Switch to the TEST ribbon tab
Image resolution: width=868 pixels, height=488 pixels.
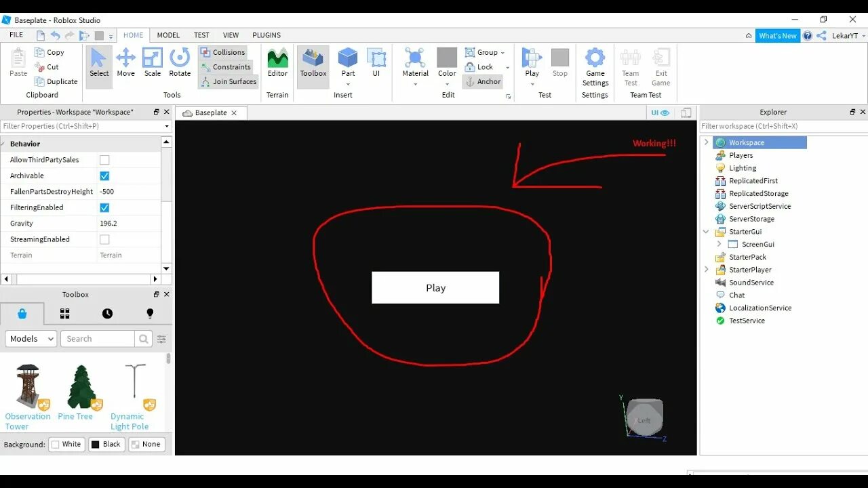(x=201, y=35)
